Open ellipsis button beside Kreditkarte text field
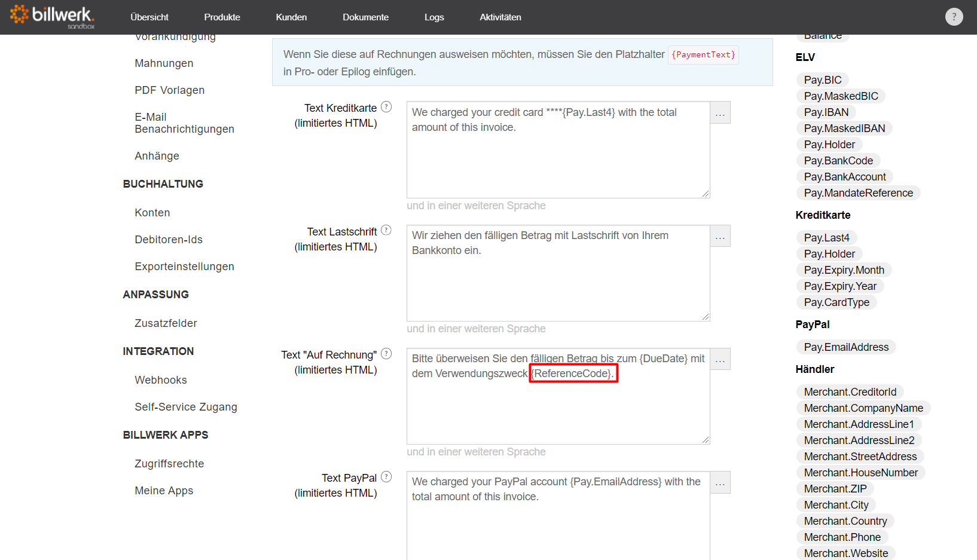The height and width of the screenshot is (560, 977). coord(720,113)
